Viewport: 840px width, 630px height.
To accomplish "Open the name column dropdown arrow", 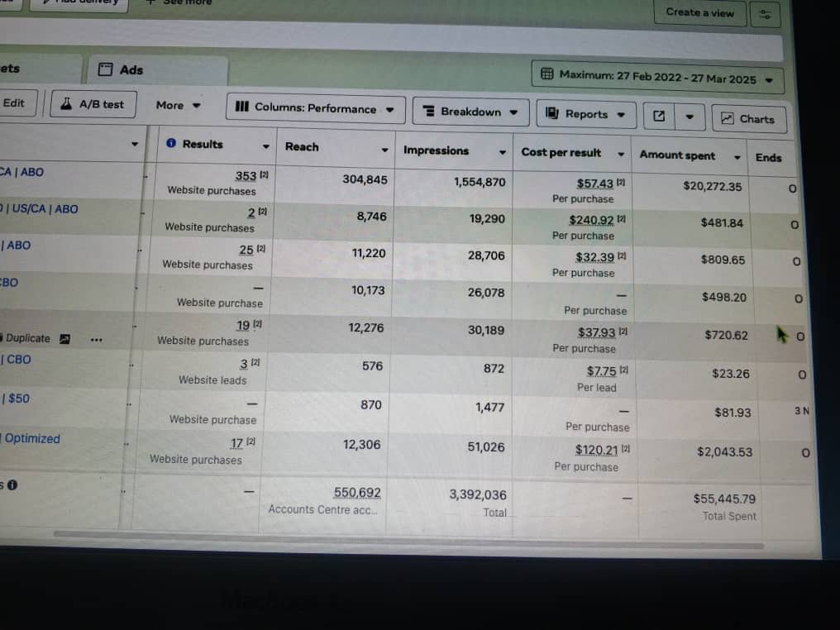I will [135, 144].
